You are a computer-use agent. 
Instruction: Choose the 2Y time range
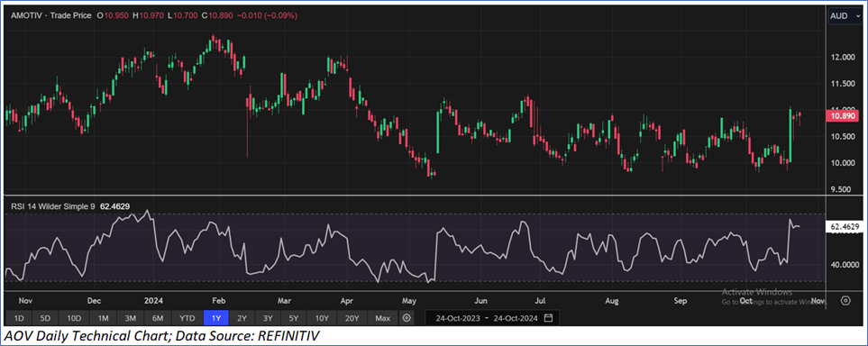coord(242,318)
